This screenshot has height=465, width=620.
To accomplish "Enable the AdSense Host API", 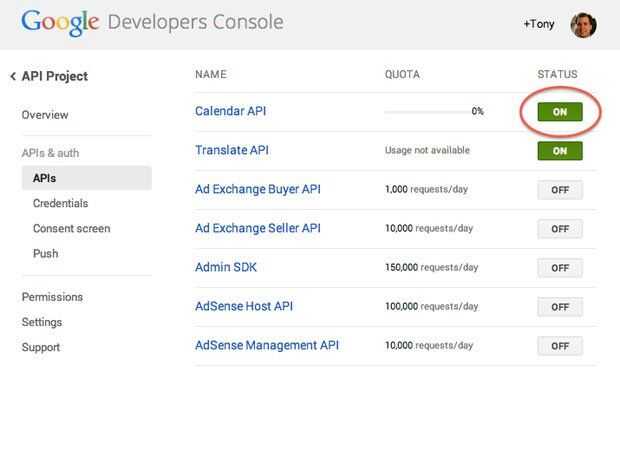I will click(x=560, y=307).
